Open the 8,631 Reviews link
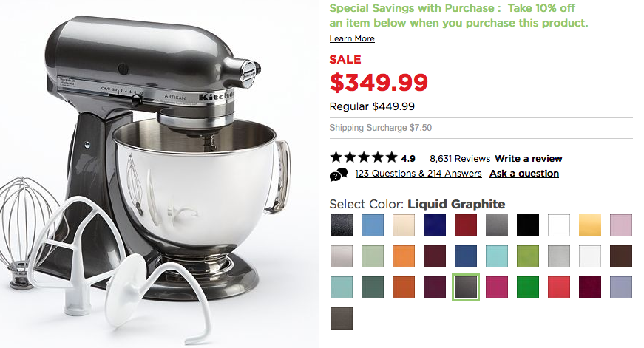 (x=460, y=158)
